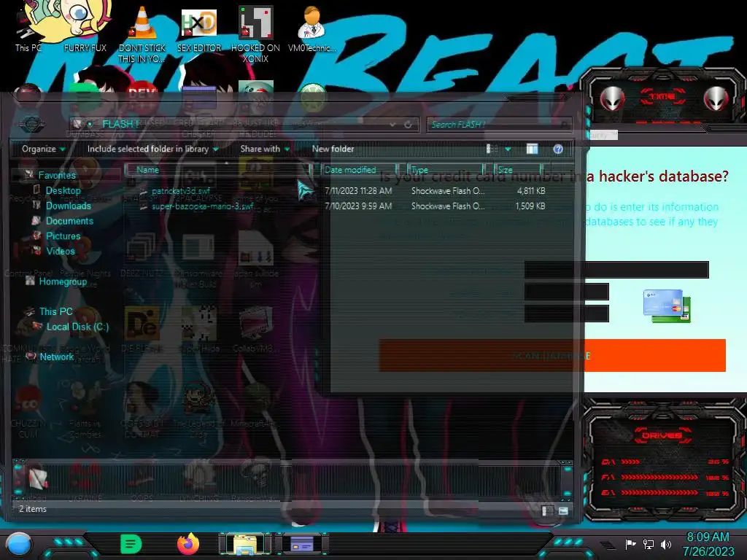Viewport: 747px width, 560px height.
Task: Sort files by the Name column
Action: click(217, 170)
